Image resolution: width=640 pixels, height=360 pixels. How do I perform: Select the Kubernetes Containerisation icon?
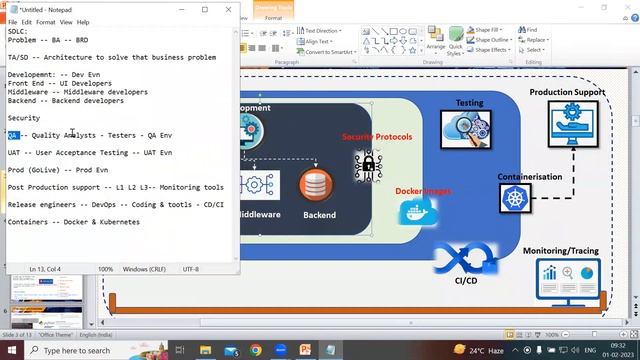(x=515, y=198)
